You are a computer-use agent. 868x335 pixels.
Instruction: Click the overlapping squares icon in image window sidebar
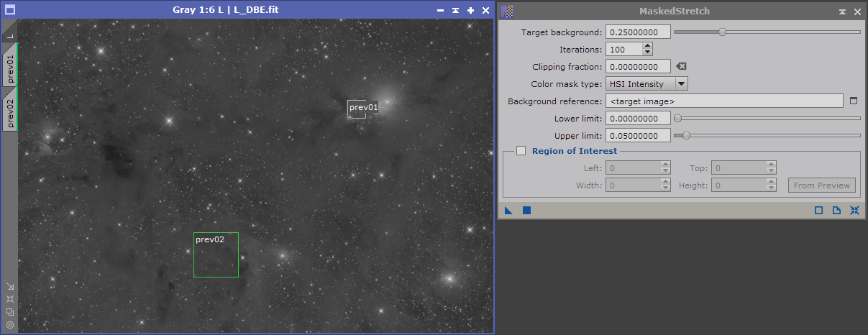tap(9, 312)
